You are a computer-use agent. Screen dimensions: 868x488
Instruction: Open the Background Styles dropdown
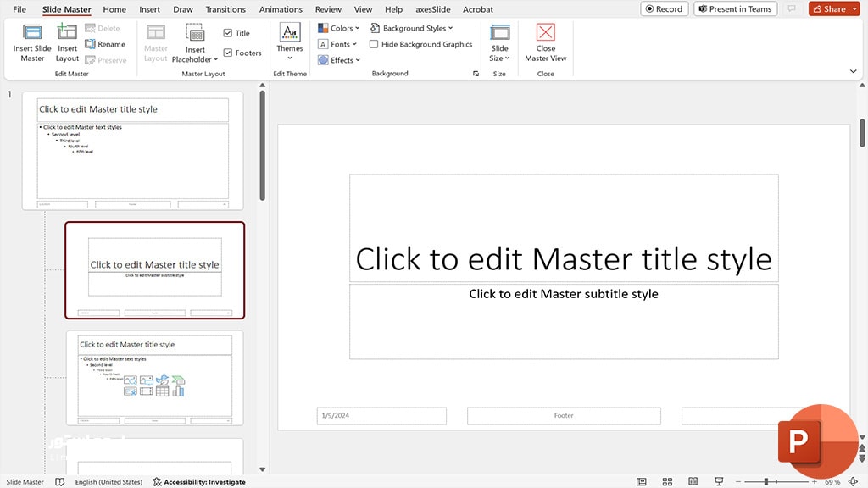pos(411,28)
